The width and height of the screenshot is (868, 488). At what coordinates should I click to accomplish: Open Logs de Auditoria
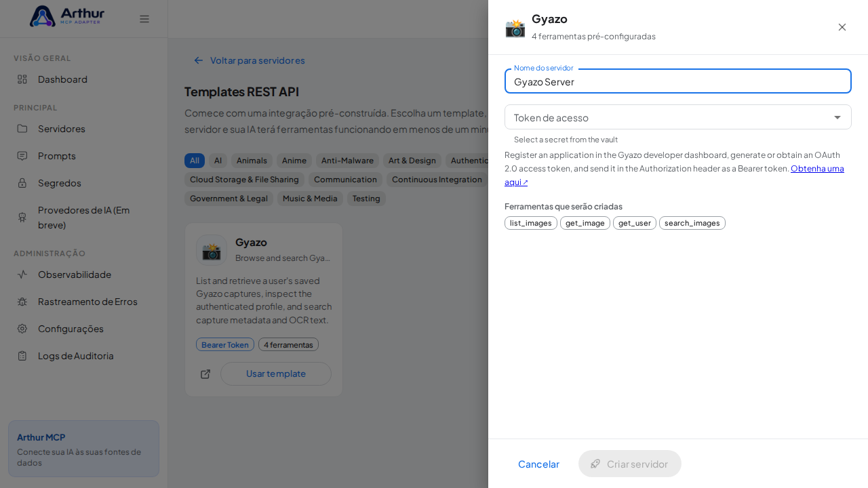pyautogui.click(x=83, y=356)
